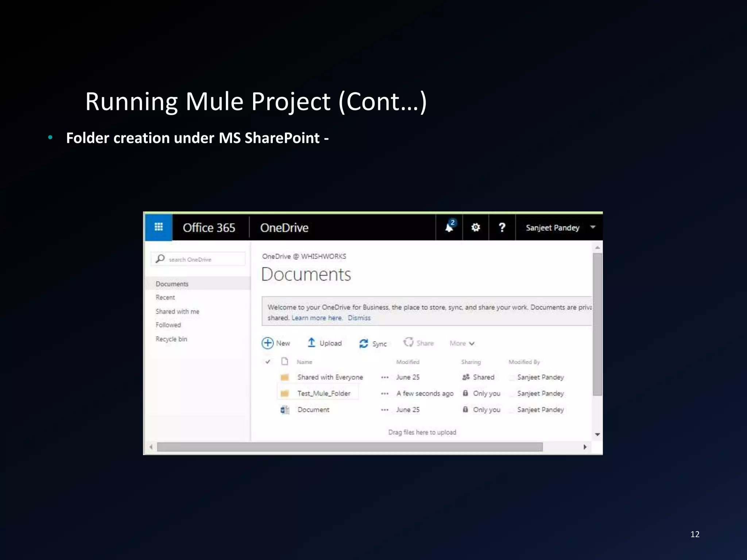Open Followed in the left navigation
Viewport: 747px width, 560px height.
point(168,325)
